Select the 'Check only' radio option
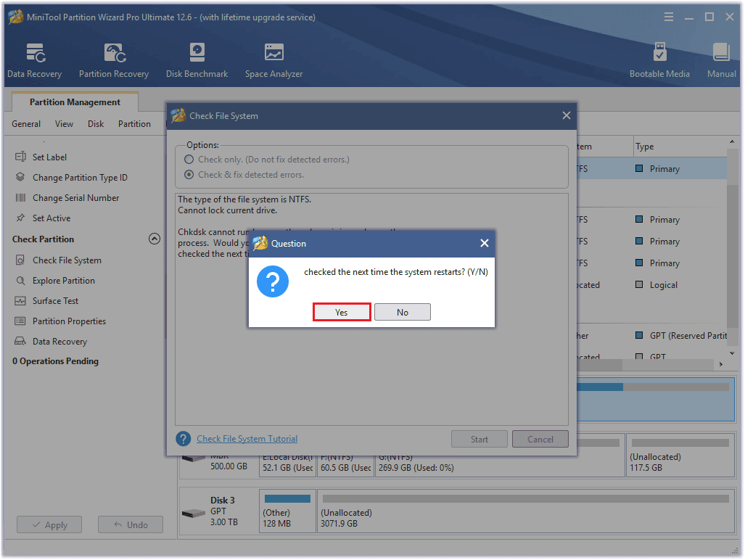Image resolution: width=745 pixels, height=560 pixels. click(189, 160)
